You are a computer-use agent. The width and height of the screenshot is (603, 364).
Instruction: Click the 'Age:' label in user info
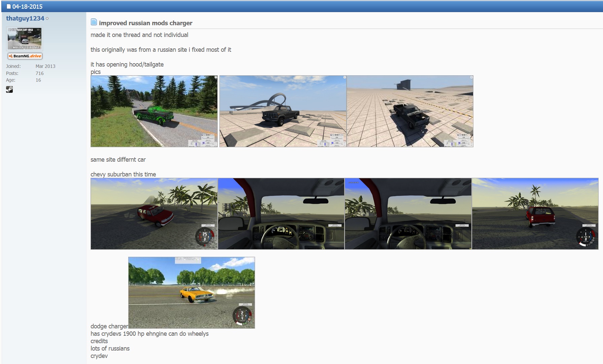coord(11,80)
